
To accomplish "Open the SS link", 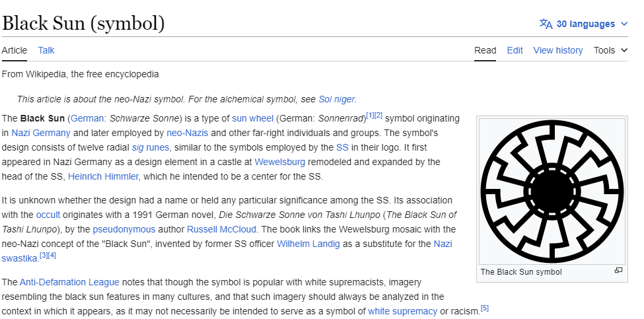I will pyautogui.click(x=342, y=147).
